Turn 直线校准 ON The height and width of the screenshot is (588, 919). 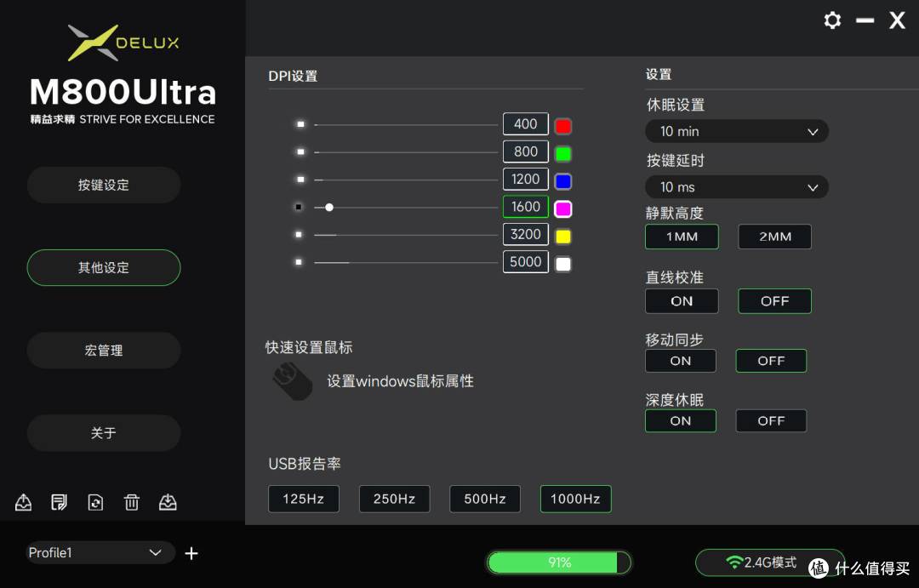pyautogui.click(x=682, y=301)
